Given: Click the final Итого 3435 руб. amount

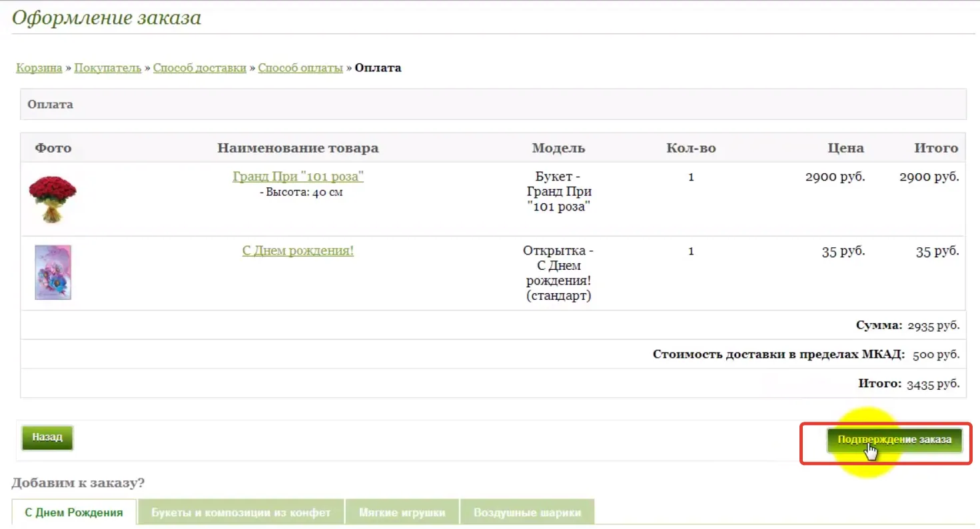Looking at the screenshot, I should pyautogui.click(x=933, y=384).
